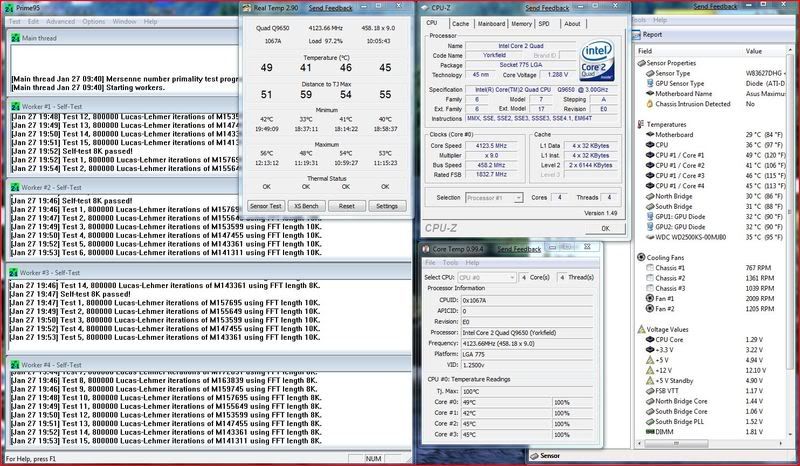Image resolution: width=800 pixels, height=466 pixels.
Task: Click OK in the CPU-Z window
Action: click(x=605, y=228)
